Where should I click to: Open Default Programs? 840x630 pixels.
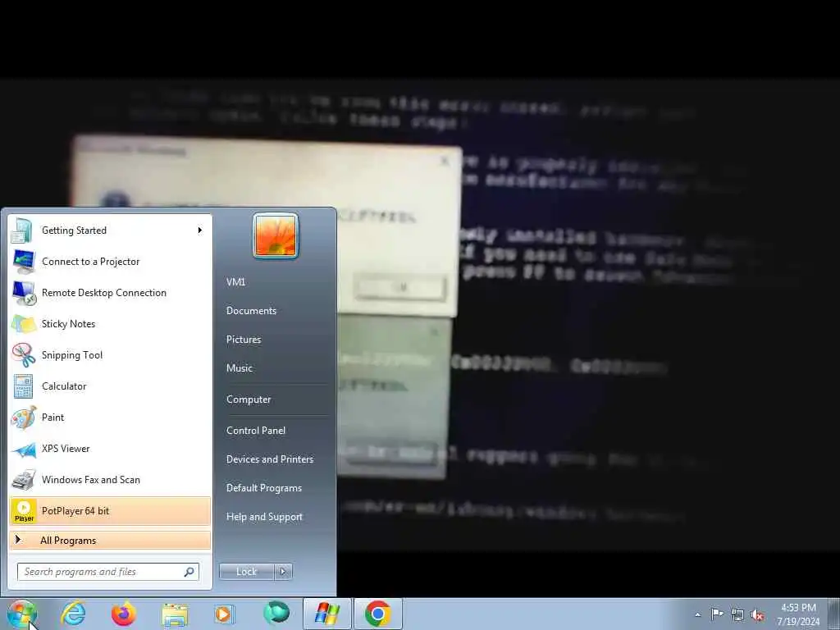click(264, 488)
